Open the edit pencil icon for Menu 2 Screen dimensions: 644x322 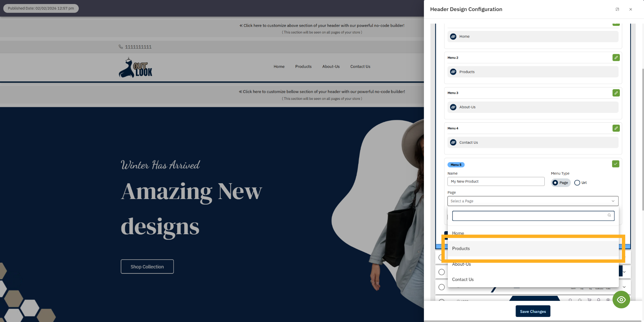(x=616, y=58)
